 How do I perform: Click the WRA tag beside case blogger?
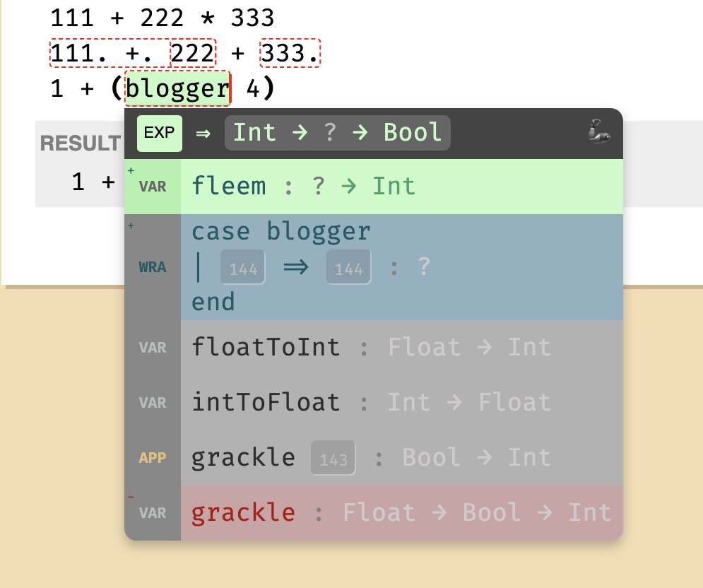(x=153, y=267)
